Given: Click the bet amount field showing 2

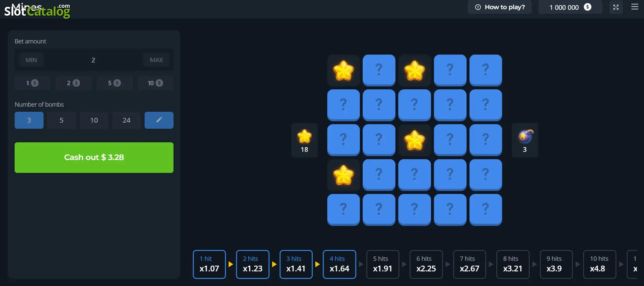Looking at the screenshot, I should [x=93, y=60].
